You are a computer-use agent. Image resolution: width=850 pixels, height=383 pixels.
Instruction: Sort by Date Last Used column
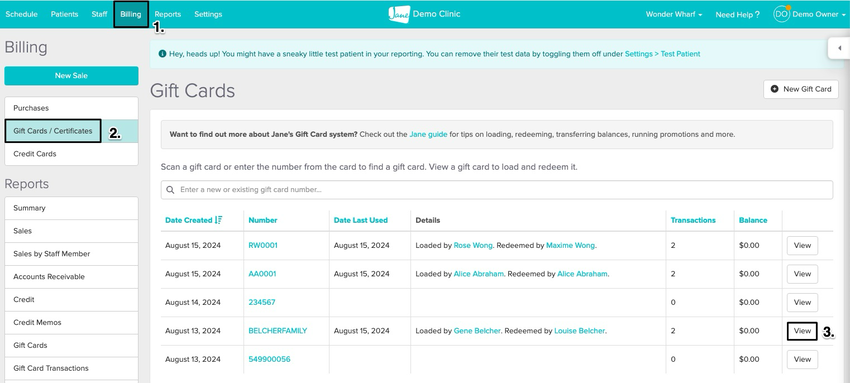click(x=360, y=220)
